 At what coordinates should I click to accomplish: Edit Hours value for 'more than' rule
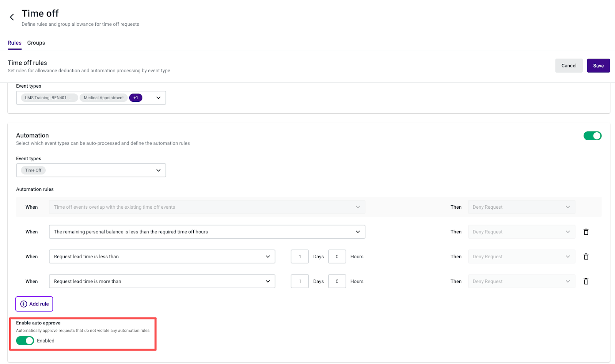(337, 281)
